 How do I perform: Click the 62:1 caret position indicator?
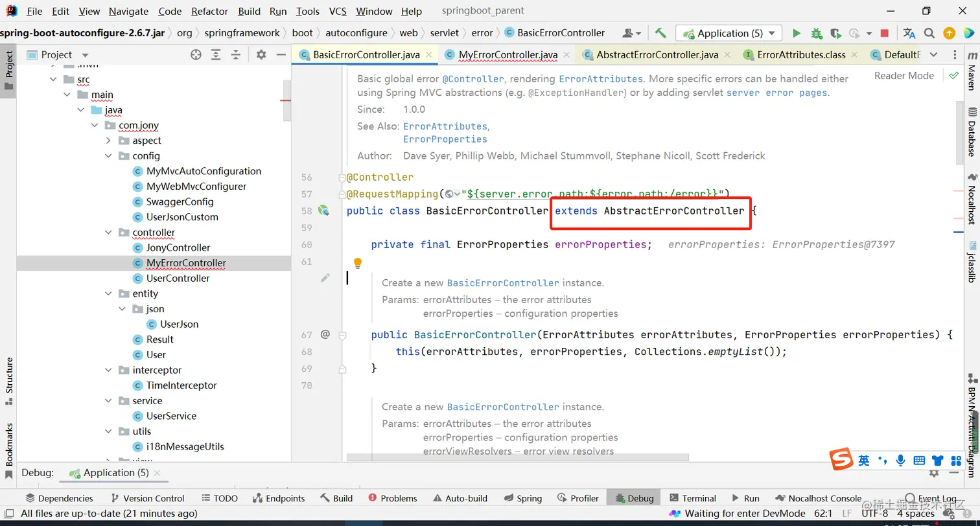[x=822, y=514]
